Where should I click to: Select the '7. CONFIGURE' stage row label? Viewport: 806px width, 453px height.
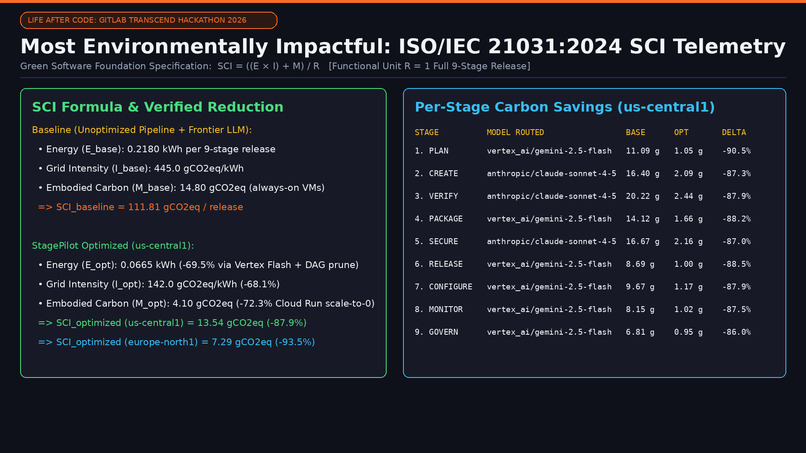click(x=444, y=287)
